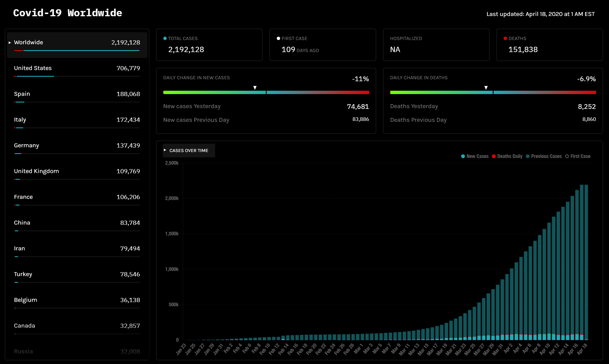Viewport: 609px width, 364px height.
Task: Click the marker arrow on deaths gauge
Action: (x=486, y=88)
